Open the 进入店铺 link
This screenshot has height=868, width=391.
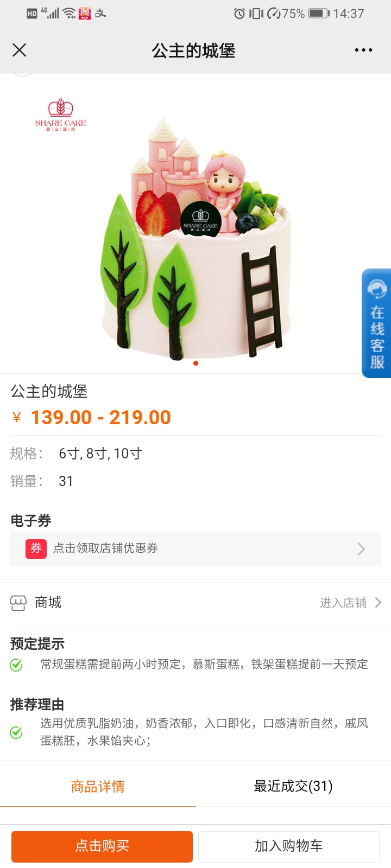(343, 603)
